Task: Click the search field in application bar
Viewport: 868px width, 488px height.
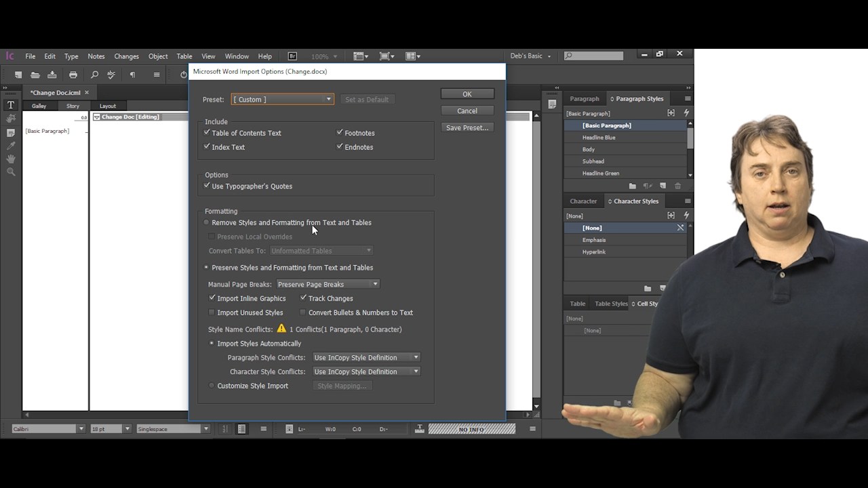Action: [x=593, y=56]
